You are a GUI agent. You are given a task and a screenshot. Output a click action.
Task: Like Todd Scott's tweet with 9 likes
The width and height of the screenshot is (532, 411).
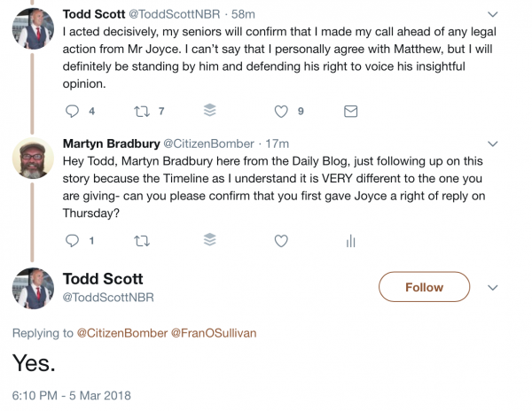tap(281, 112)
